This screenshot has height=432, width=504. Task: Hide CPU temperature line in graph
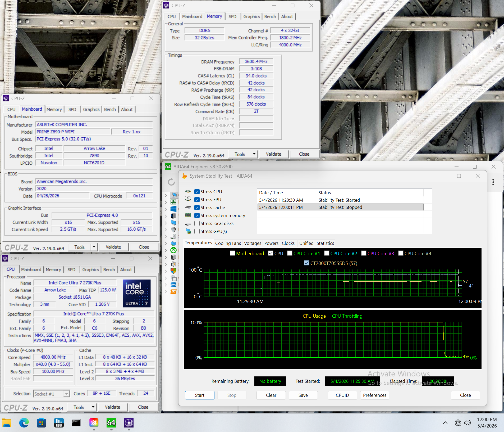point(271,253)
